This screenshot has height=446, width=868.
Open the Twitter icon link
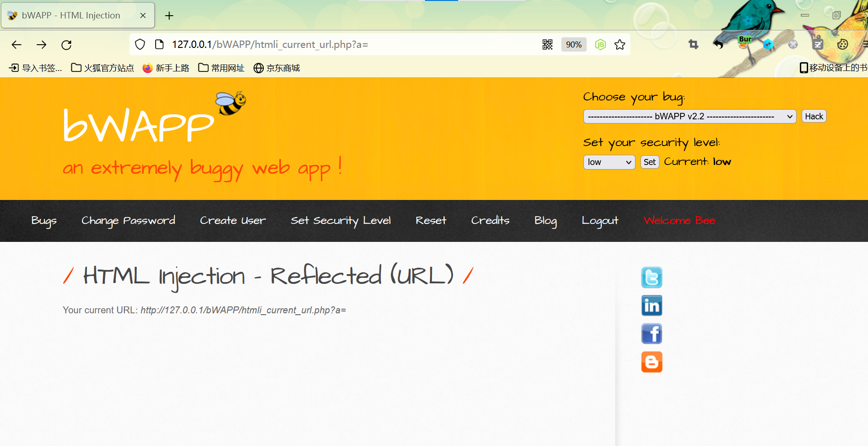pos(652,277)
